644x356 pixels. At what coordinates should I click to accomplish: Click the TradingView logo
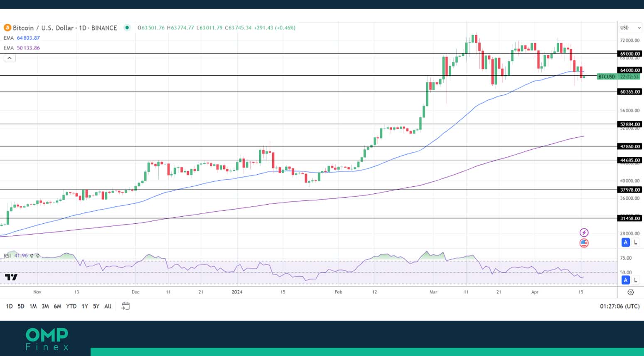(x=11, y=277)
